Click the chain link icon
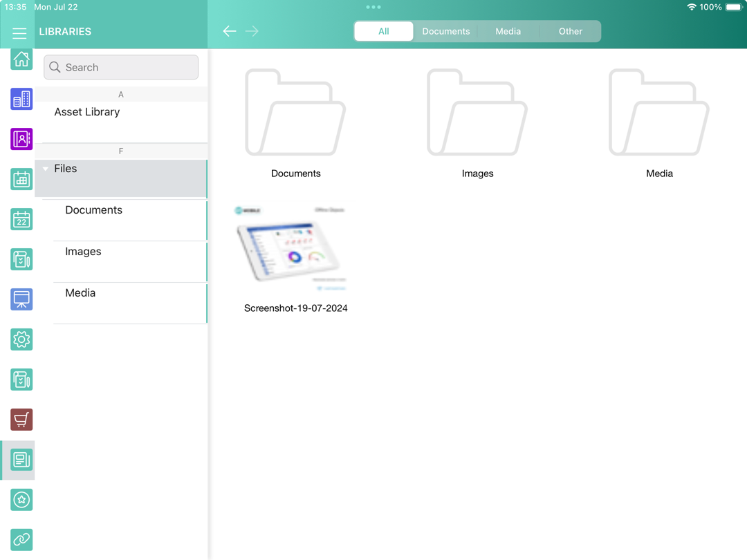 [x=21, y=539]
